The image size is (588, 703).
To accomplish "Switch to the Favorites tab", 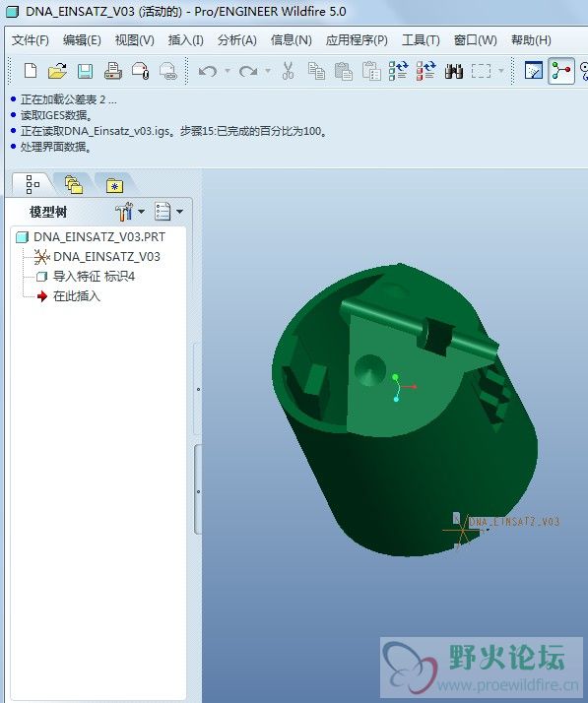I will 115,185.
